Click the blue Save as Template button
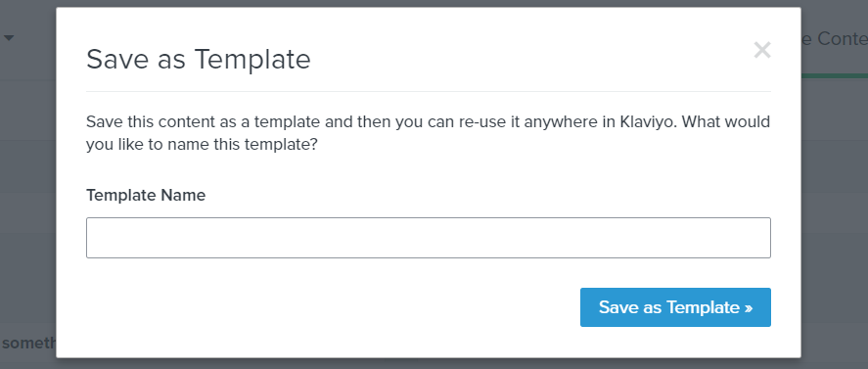The width and height of the screenshot is (868, 369). [x=675, y=307]
